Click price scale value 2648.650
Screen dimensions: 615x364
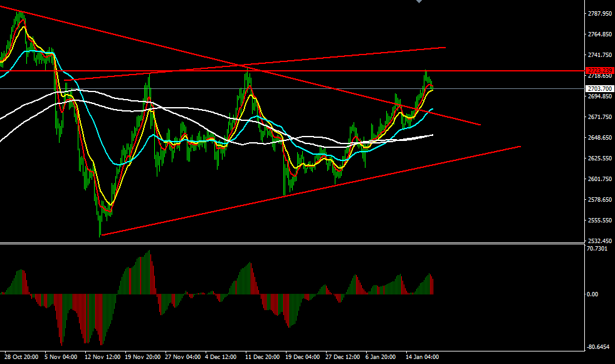pyautogui.click(x=600, y=138)
